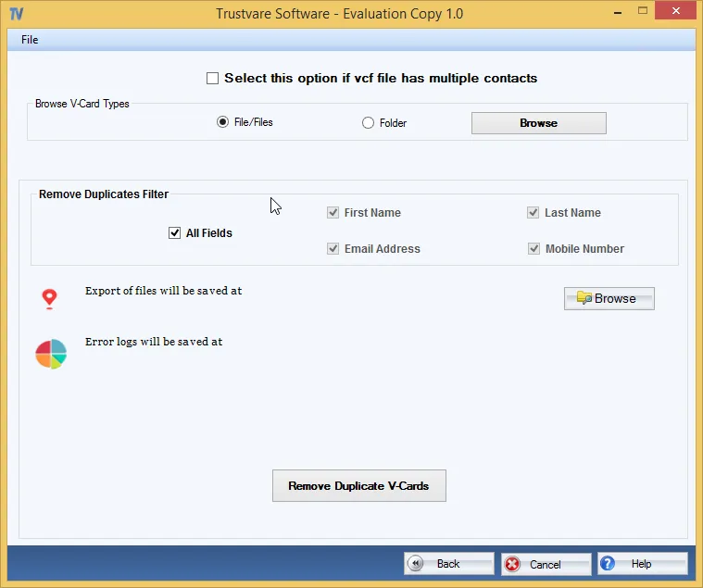Select the File/Files radio button
Screen dimensions: 703x588
[x=223, y=122]
